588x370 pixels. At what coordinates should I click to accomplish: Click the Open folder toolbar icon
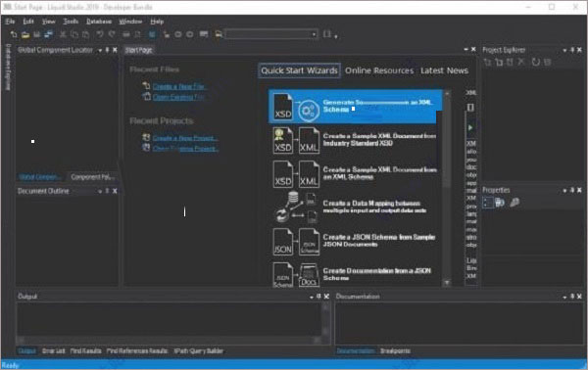click(25, 34)
